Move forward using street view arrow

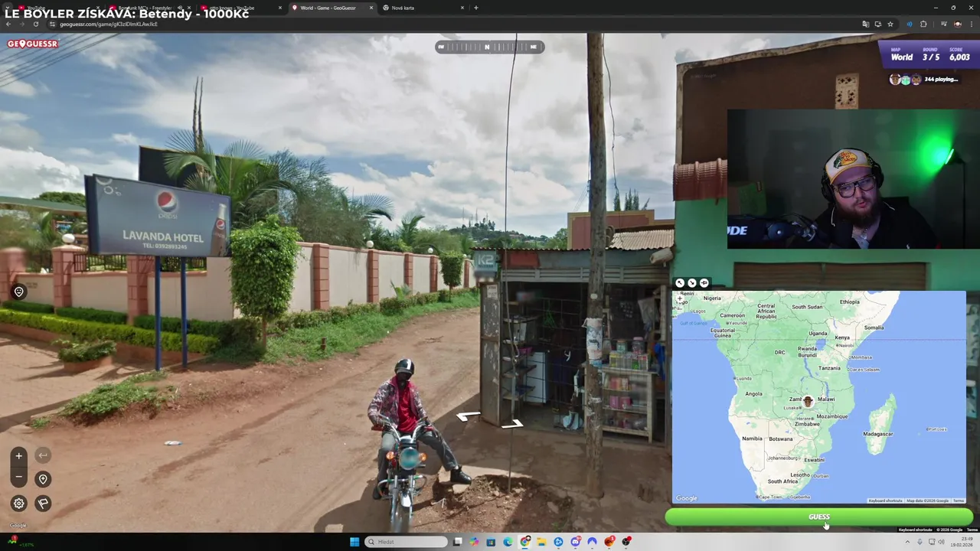click(512, 423)
